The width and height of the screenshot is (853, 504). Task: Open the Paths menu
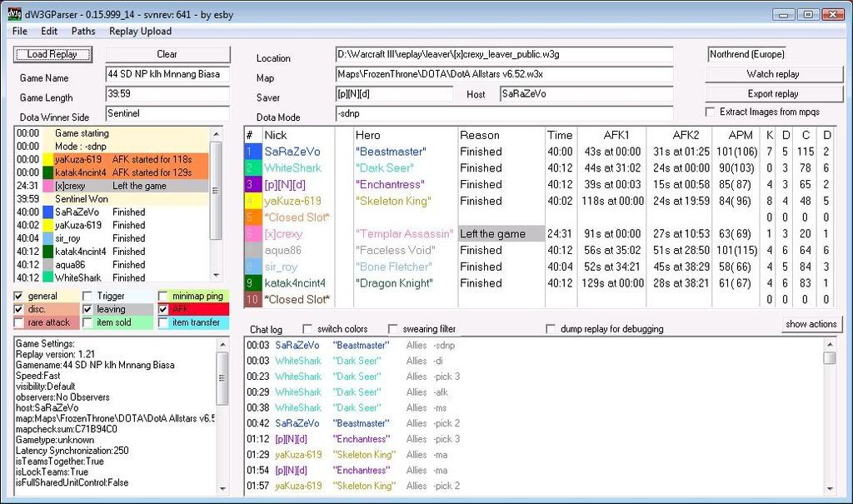pos(83,31)
